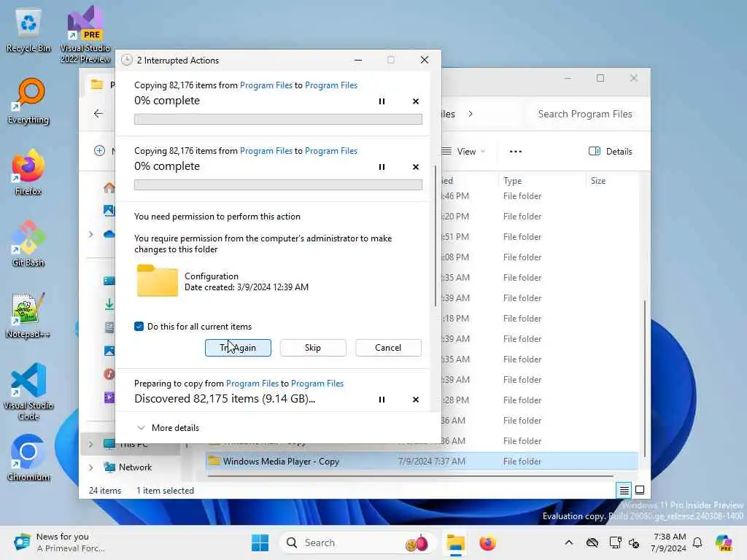The image size is (747, 560).
Task: Expand the Network tree node
Action: point(91,467)
